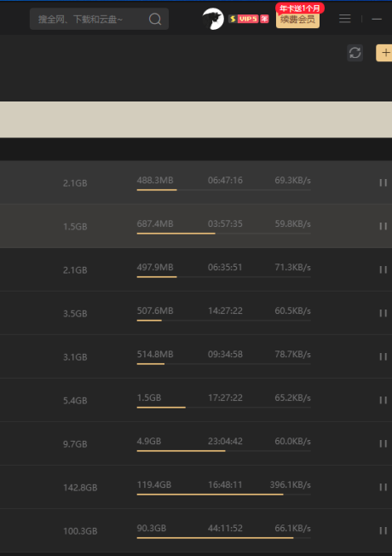Viewport: 392px width, 556px height.
Task: Click the red 年卡送1个月 promo badge
Action: click(300, 9)
